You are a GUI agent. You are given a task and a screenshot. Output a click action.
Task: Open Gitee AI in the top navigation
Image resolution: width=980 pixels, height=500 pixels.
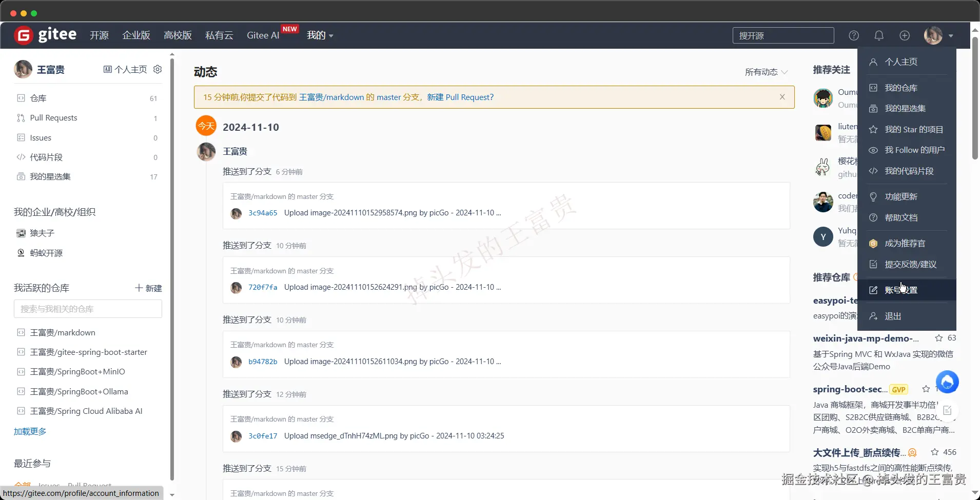(263, 35)
